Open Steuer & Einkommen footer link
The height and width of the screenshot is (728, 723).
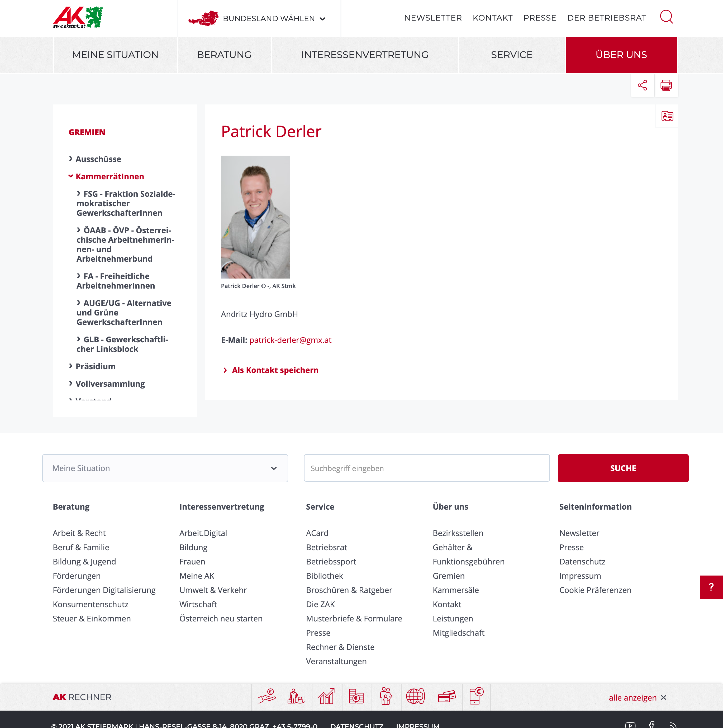[x=92, y=618]
